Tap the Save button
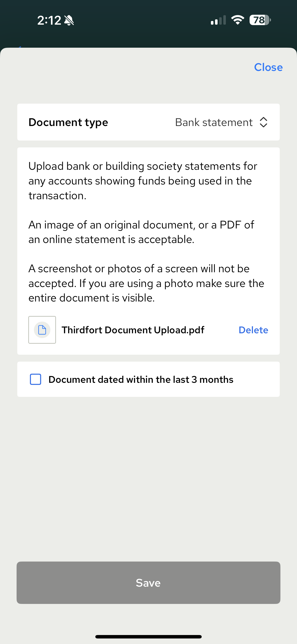Viewport: 297px width, 644px height. (148, 583)
